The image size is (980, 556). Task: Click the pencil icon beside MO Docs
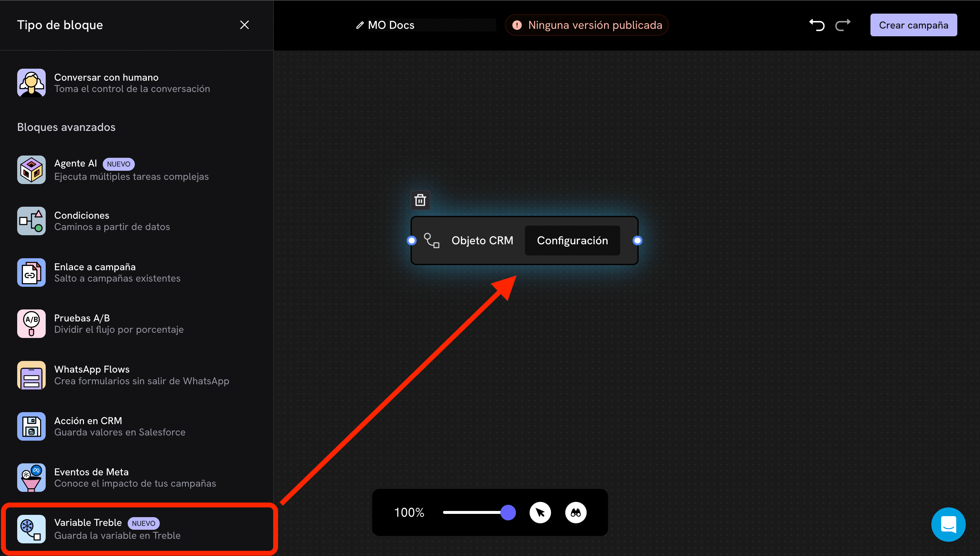pos(359,25)
